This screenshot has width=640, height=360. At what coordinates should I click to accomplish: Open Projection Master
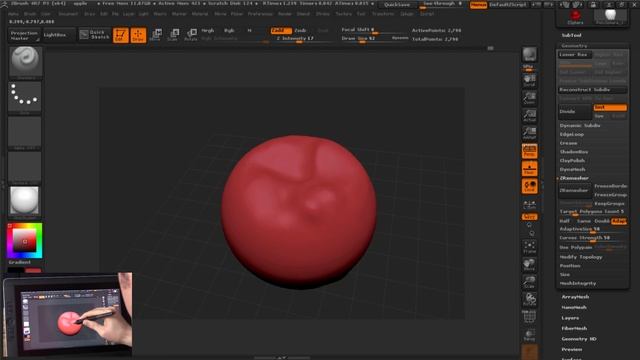click(24, 35)
